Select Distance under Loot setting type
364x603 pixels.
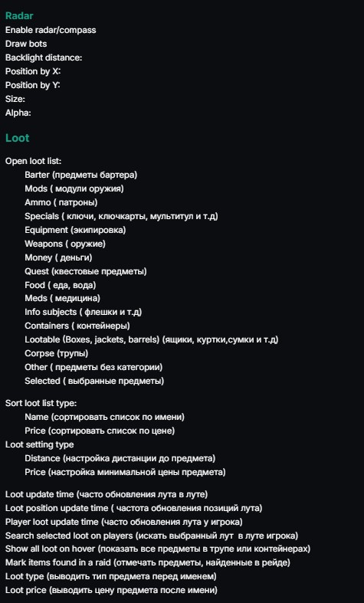[120, 458]
